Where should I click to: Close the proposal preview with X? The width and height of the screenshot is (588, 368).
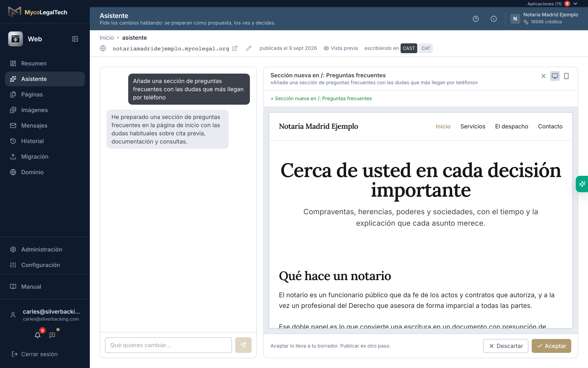tap(543, 76)
